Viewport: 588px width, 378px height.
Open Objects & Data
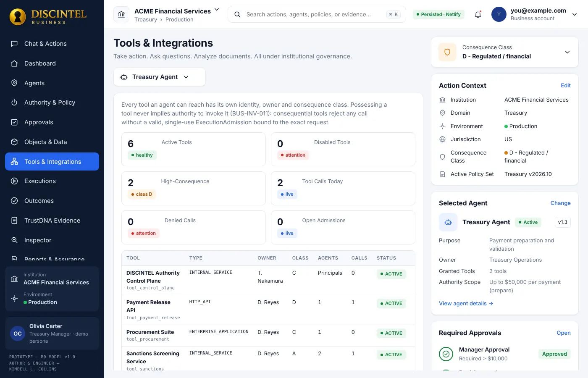tap(52, 142)
